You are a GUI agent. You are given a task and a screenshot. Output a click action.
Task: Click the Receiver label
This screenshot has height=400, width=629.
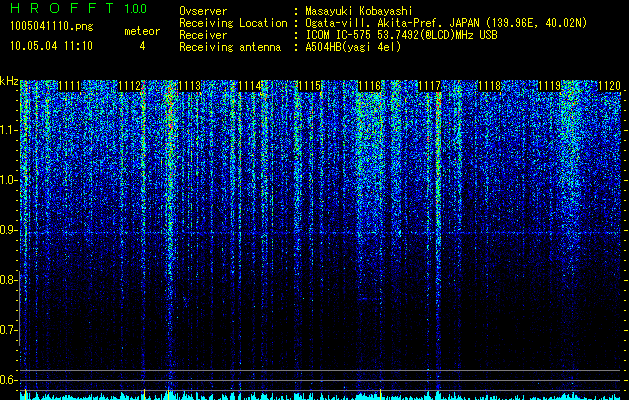point(203,35)
